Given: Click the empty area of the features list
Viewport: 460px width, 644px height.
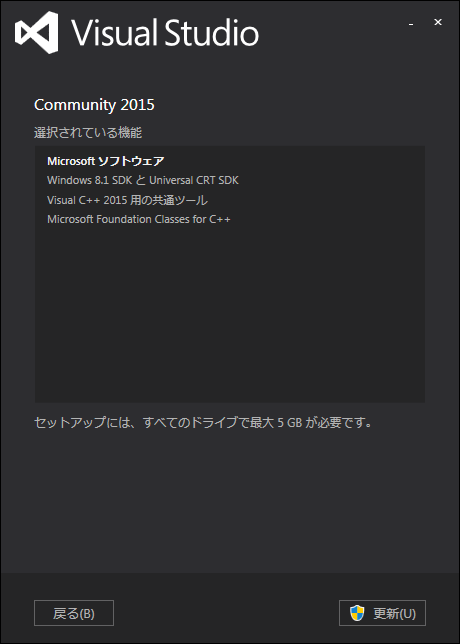Looking at the screenshot, I should tap(230, 312).
